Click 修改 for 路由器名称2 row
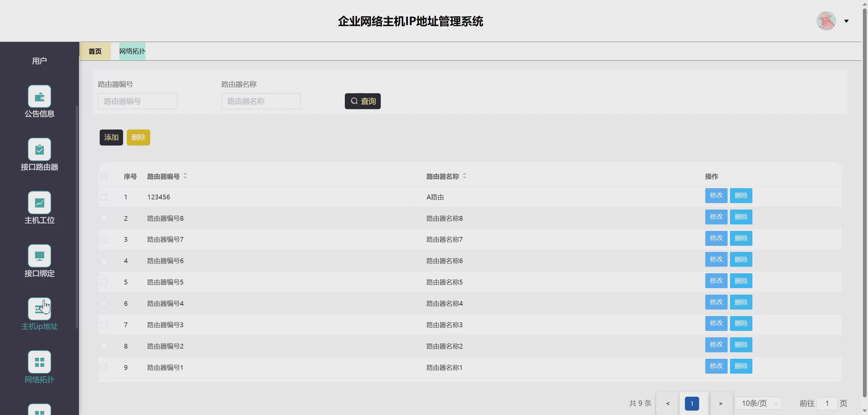 [x=716, y=345]
